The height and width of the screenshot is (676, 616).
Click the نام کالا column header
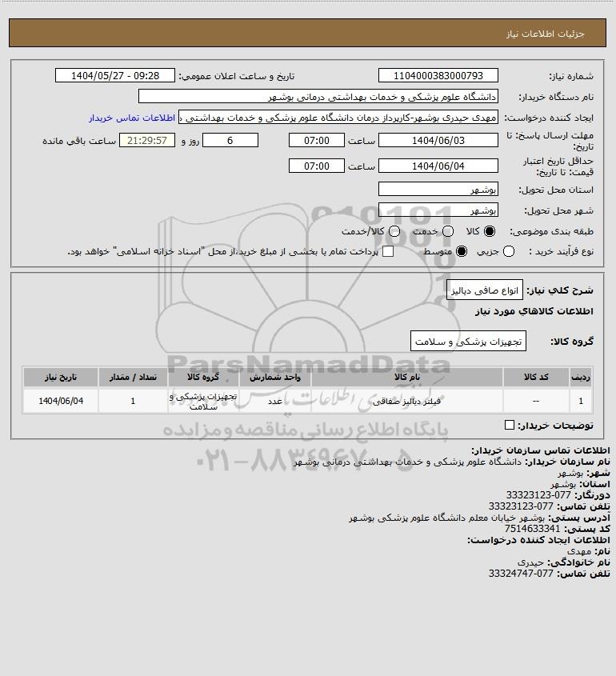coord(407,378)
